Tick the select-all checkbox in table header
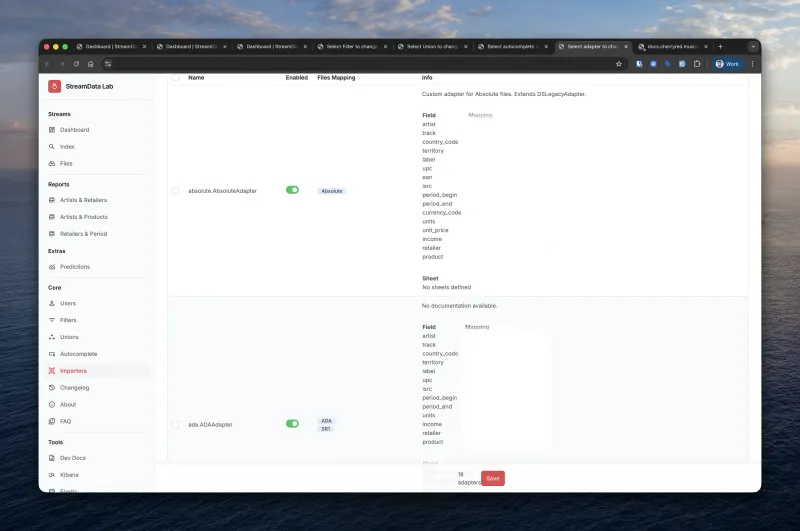 click(176, 78)
